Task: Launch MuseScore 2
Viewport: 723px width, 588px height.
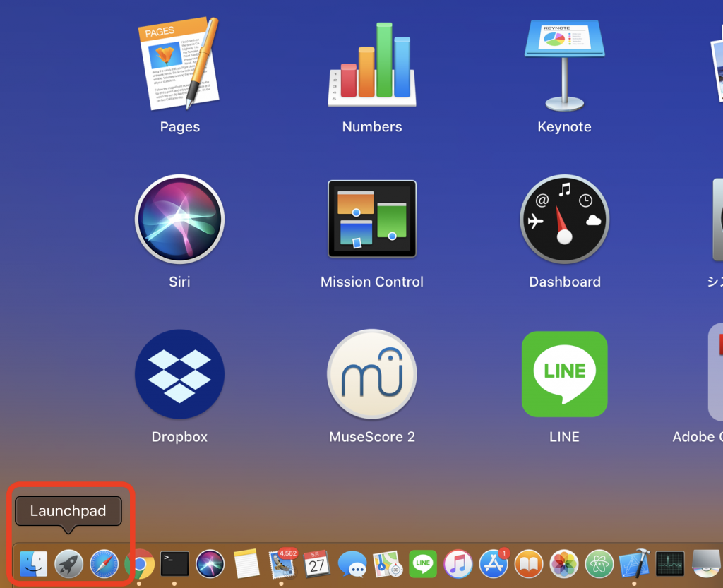Action: pos(372,374)
